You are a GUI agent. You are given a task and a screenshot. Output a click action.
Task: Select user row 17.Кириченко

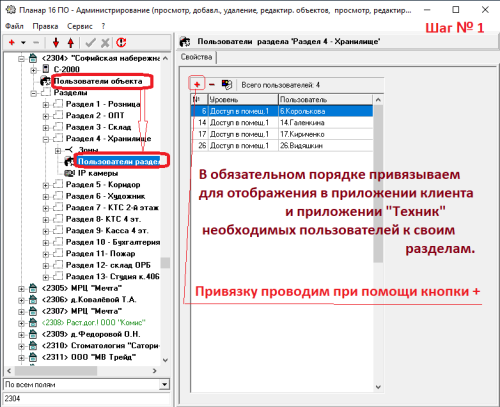pyautogui.click(x=282, y=134)
